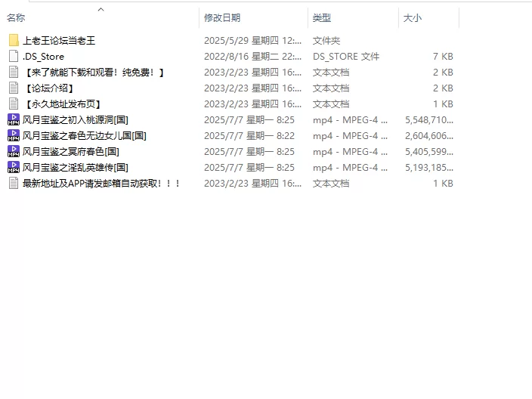Sort by the 名称 column header
Viewport: 532px width, 399px height.
coord(16,17)
